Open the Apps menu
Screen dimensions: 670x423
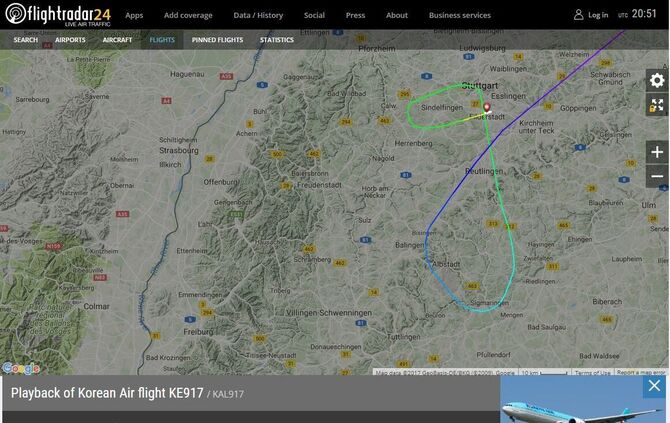point(134,15)
